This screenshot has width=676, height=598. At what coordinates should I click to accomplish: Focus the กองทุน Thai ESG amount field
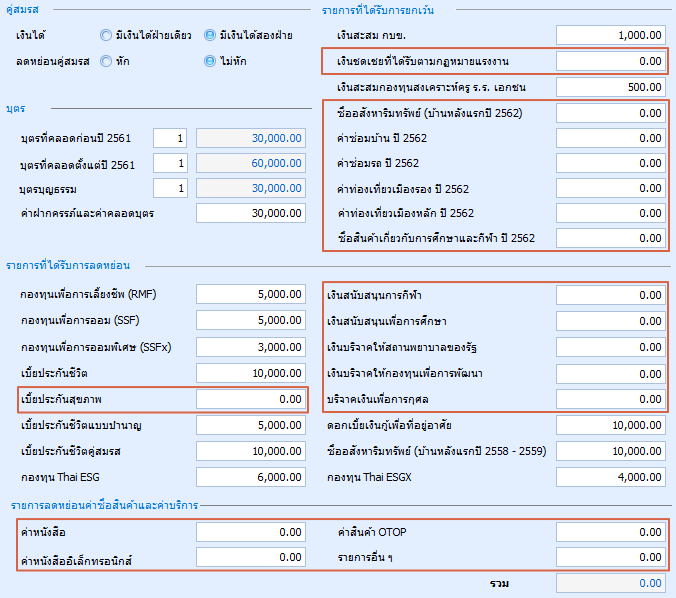pos(251,477)
